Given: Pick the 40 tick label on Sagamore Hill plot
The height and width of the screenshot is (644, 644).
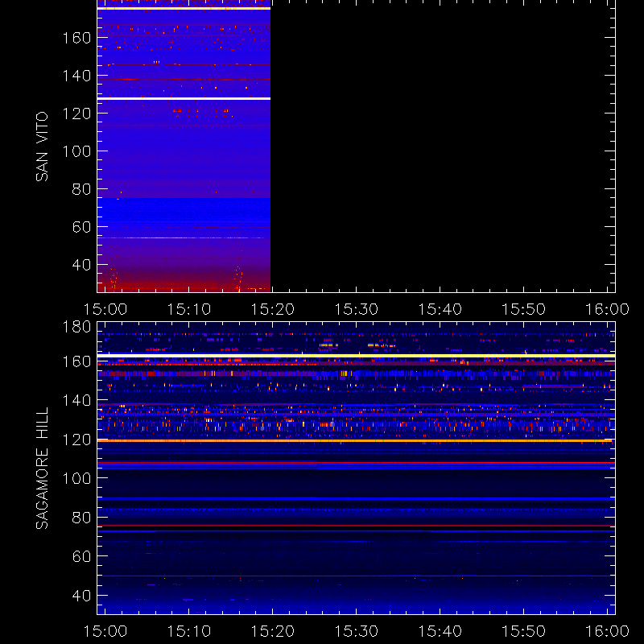Looking at the screenshot, I should 81,595.
